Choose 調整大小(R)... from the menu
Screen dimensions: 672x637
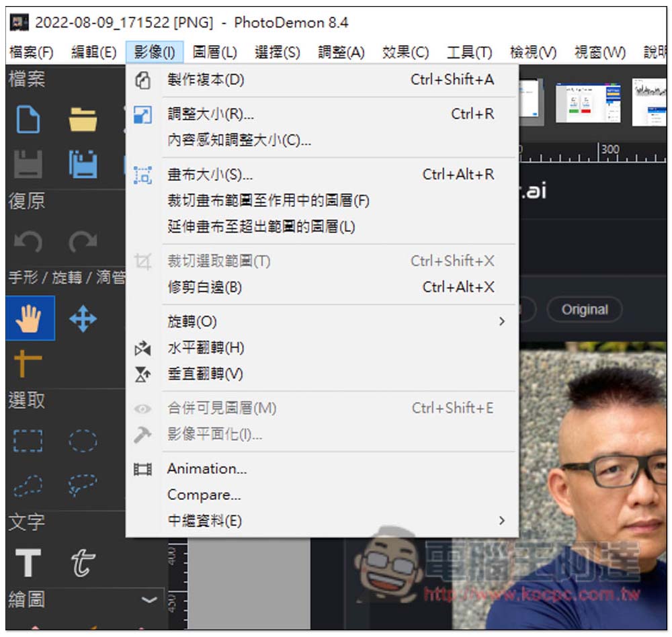coord(210,114)
